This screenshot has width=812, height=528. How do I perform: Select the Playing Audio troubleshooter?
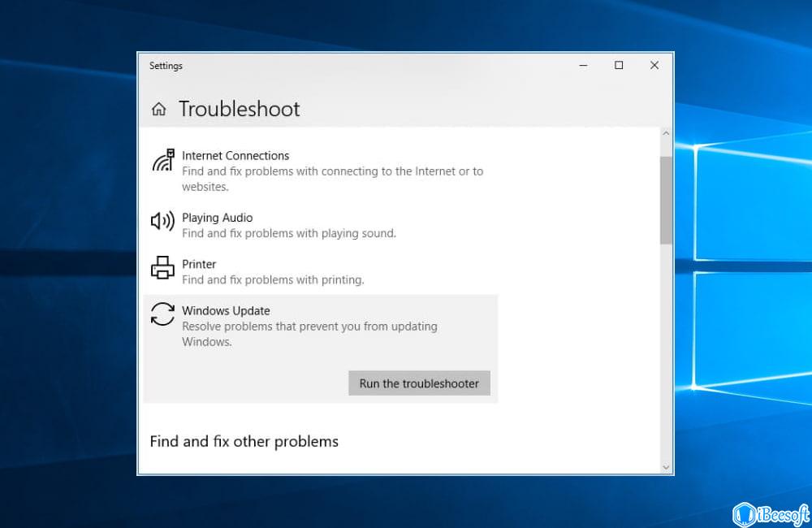pos(218,218)
